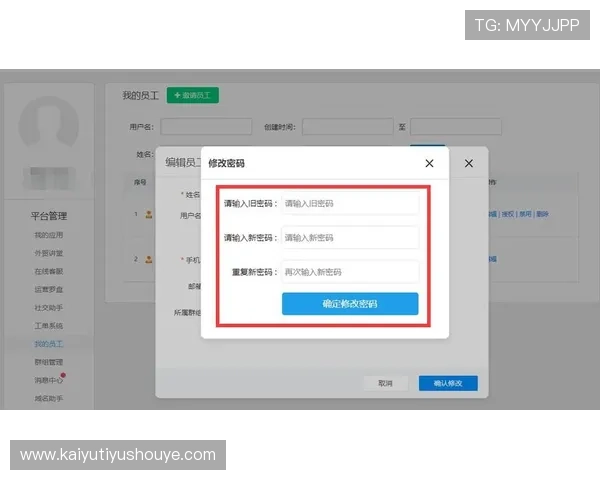The height and width of the screenshot is (480, 600).
Task: Open 运营罗盘 in the sidebar
Action: point(49,289)
